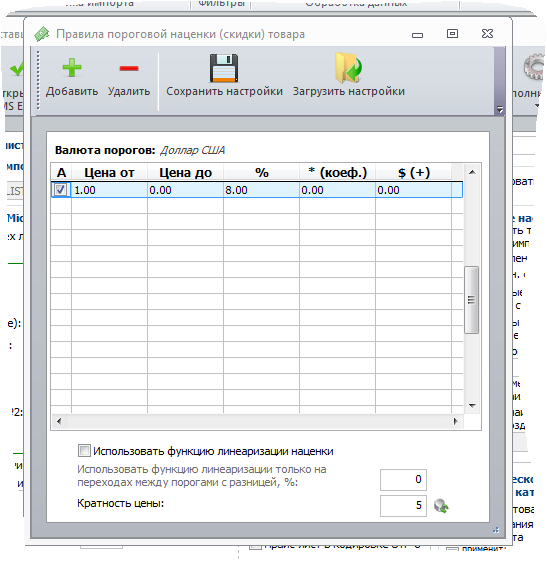Toggle the active checkbox in the first row
The height and width of the screenshot is (564, 547).
click(x=60, y=190)
